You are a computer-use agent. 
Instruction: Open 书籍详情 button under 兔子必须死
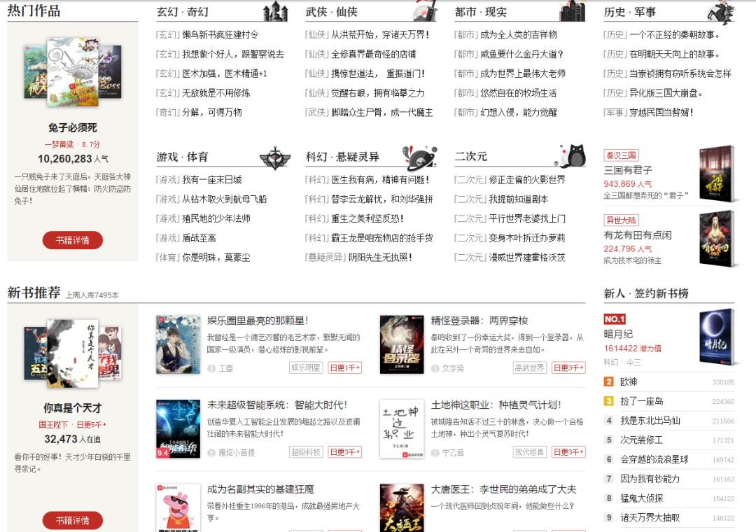[x=73, y=240]
